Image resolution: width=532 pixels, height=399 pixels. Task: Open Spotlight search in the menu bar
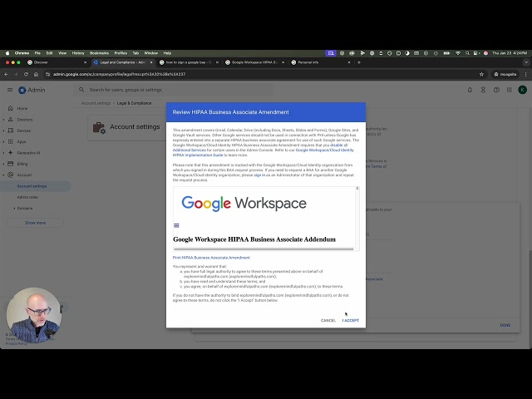(467, 53)
